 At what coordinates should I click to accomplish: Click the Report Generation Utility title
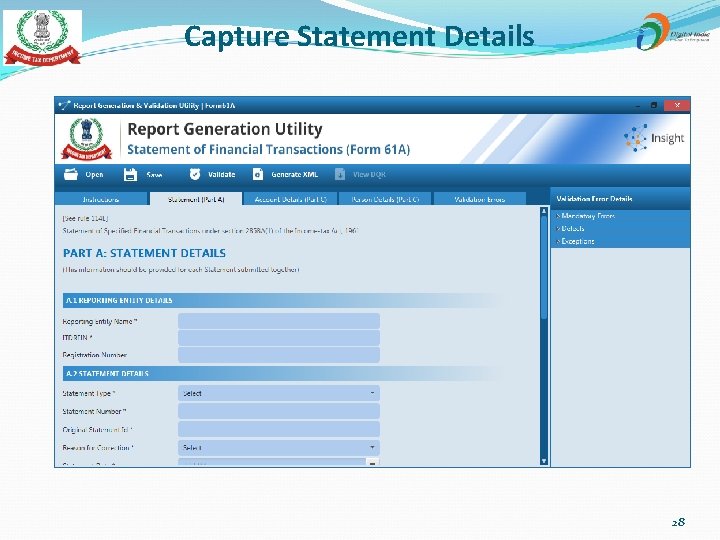(225, 129)
